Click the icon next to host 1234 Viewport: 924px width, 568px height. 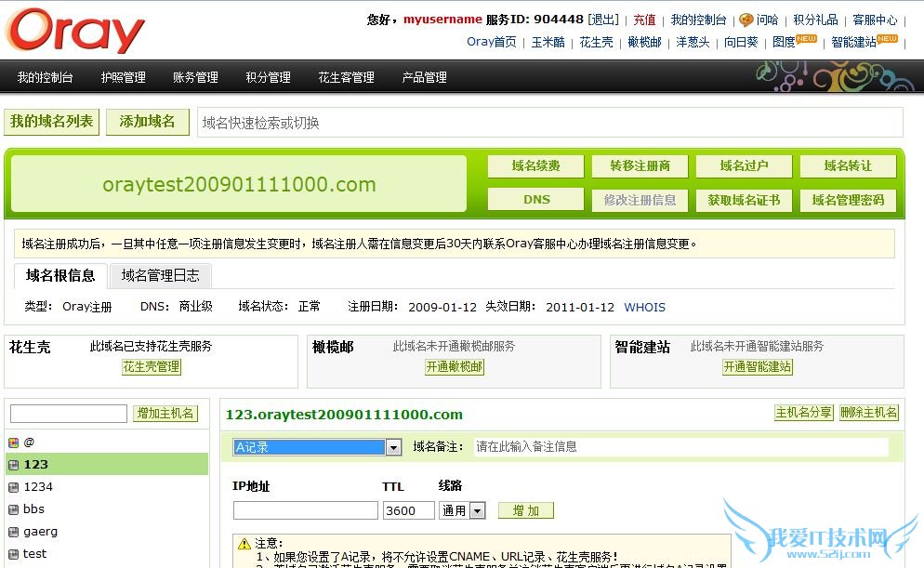pyautogui.click(x=14, y=487)
